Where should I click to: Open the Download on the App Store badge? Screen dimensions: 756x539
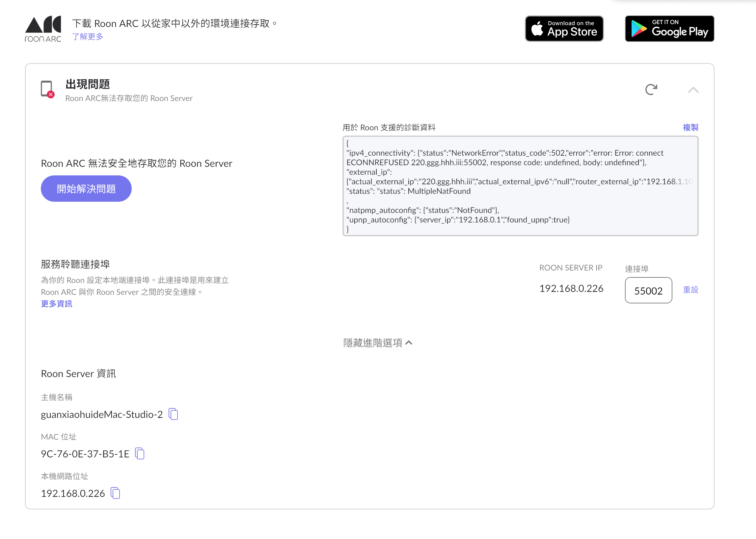point(564,29)
